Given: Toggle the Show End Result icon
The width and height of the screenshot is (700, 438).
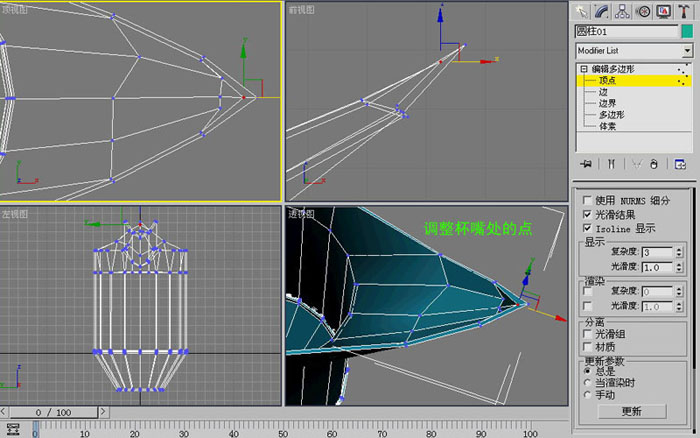Looking at the screenshot, I should pos(611,164).
